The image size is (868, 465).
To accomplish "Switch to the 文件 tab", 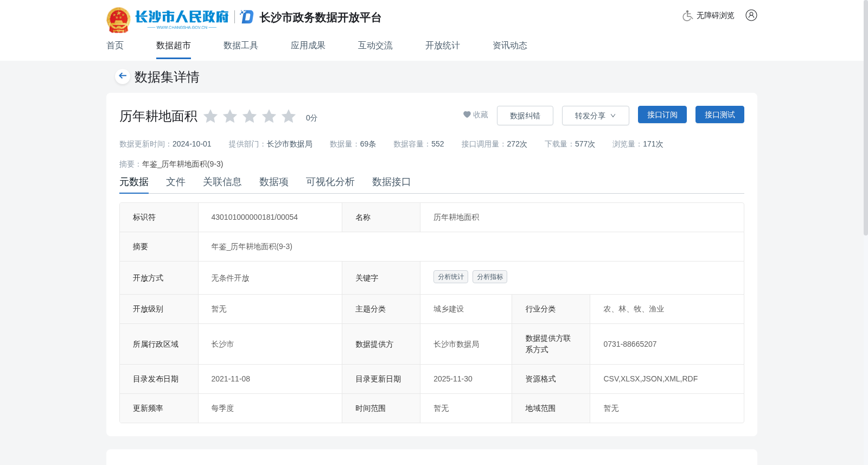I will coord(176,182).
